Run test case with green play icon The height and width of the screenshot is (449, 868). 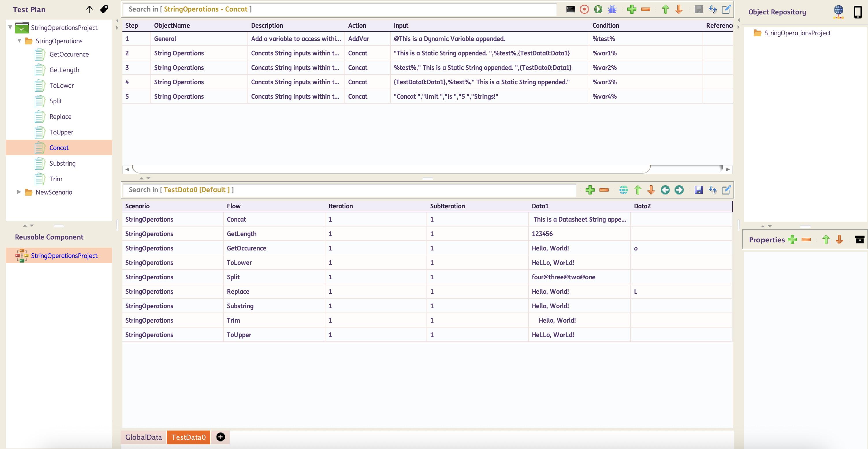click(x=598, y=9)
